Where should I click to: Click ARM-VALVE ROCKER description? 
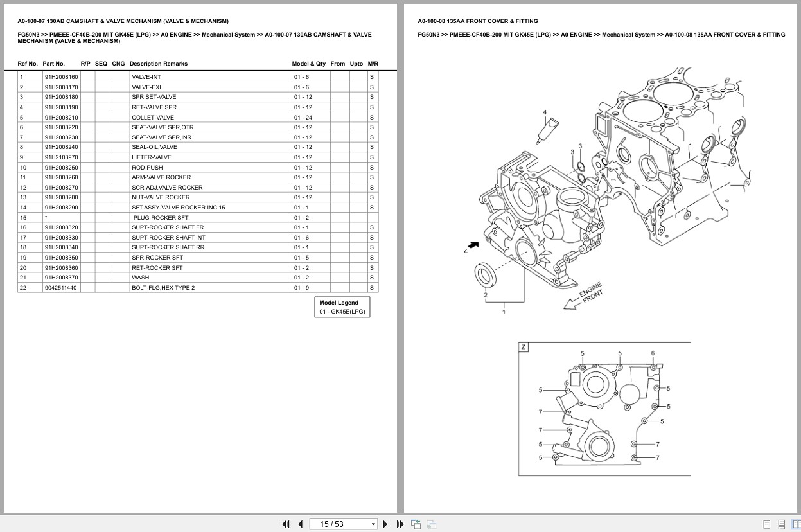pyautogui.click(x=161, y=177)
